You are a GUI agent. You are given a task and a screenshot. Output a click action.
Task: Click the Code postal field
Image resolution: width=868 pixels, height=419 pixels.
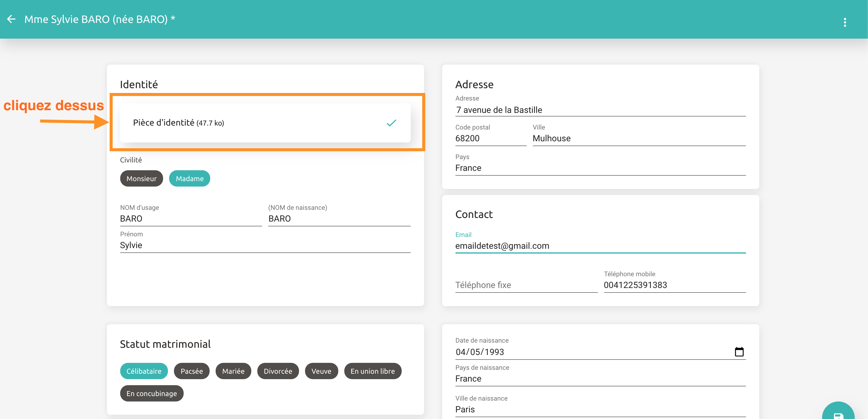(490, 139)
